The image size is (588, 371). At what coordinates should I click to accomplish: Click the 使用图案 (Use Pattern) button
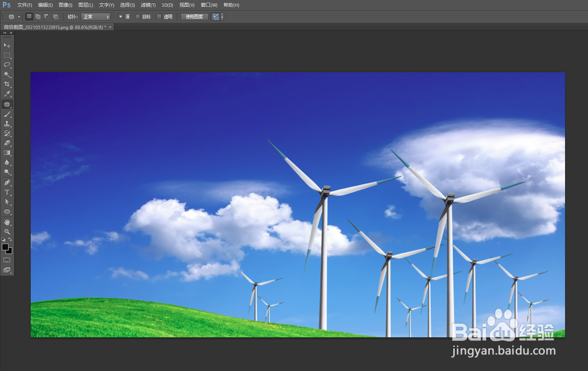click(195, 17)
